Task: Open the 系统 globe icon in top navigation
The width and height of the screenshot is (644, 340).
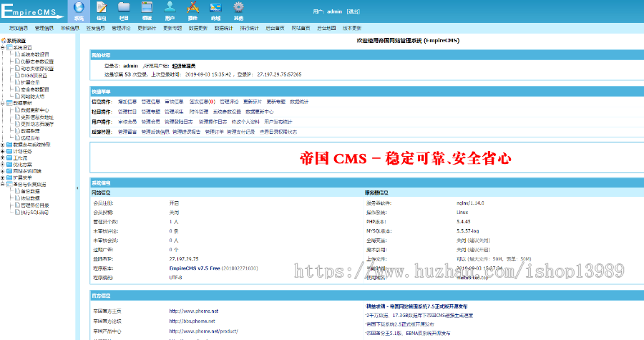Action: pyautogui.click(x=79, y=7)
